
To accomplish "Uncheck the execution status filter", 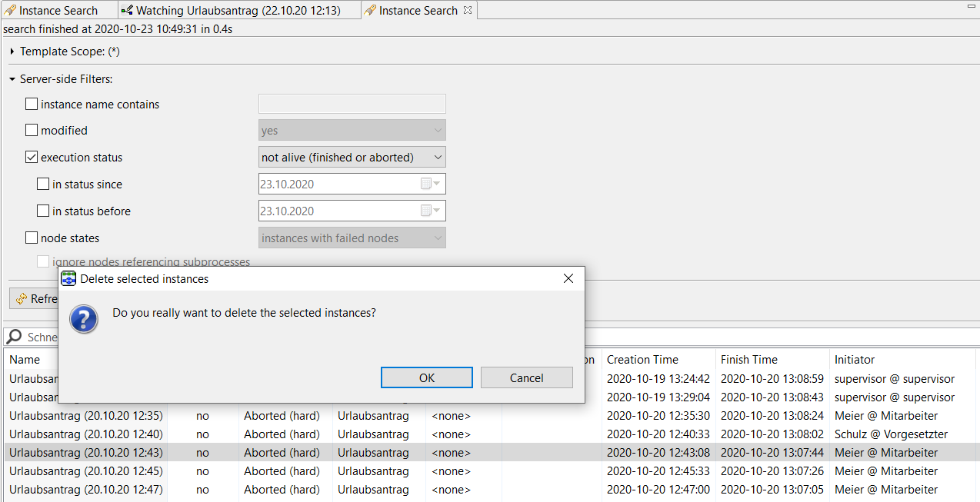I will 32,158.
